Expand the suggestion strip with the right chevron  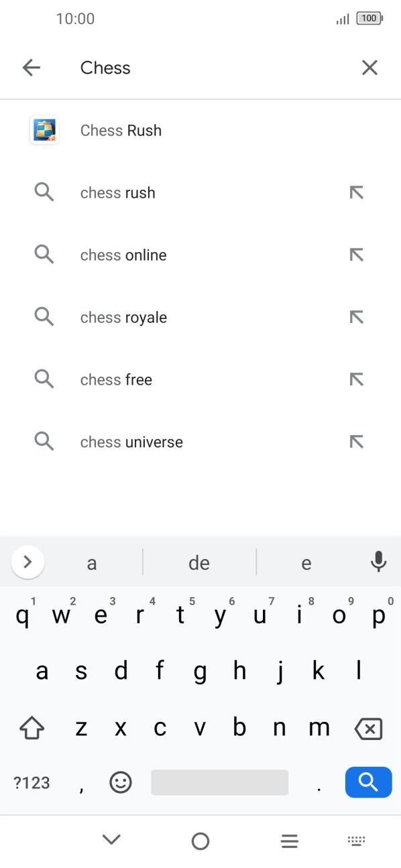[x=27, y=562]
